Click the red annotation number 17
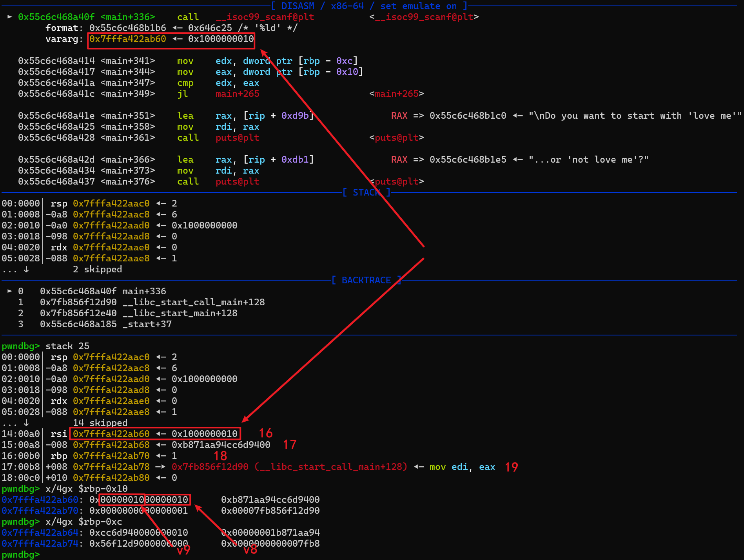 coord(290,444)
